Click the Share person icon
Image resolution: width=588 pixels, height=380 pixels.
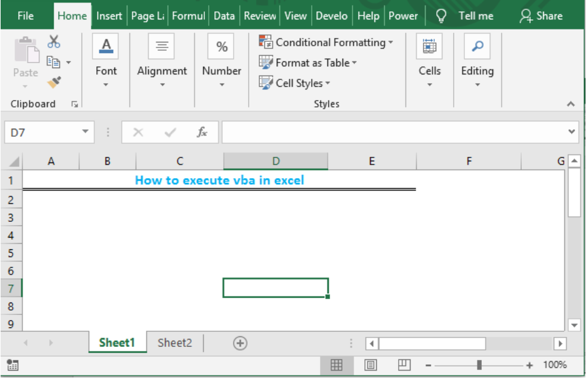[x=526, y=16]
